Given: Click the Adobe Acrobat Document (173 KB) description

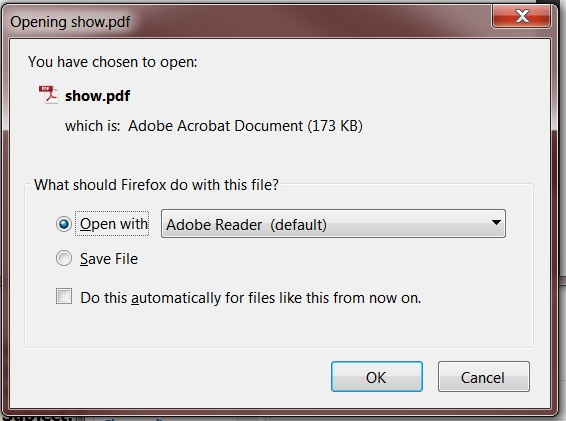Looking at the screenshot, I should click(x=245, y=126).
